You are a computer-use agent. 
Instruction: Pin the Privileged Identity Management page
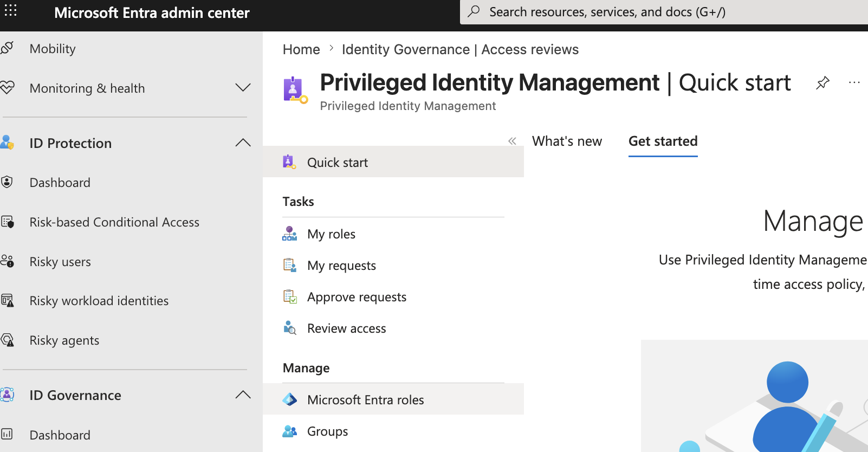click(822, 83)
